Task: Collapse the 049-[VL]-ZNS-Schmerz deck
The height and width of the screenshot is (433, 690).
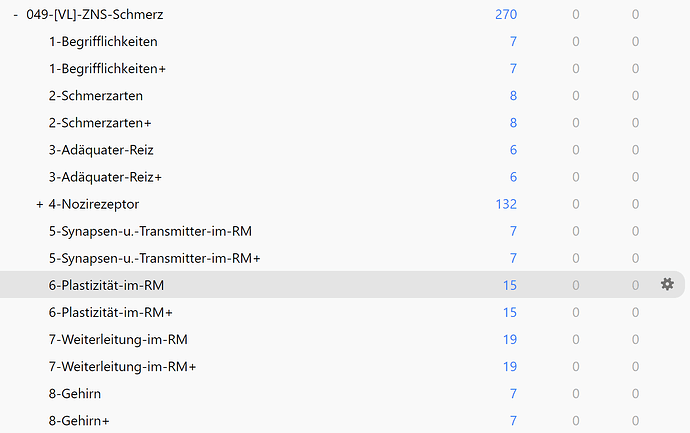Action: (x=16, y=15)
